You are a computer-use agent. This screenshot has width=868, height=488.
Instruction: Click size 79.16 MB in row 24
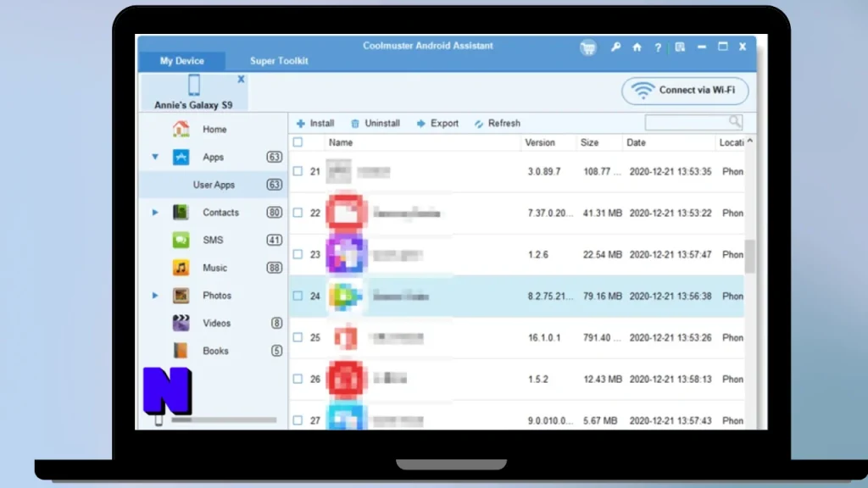(603, 296)
